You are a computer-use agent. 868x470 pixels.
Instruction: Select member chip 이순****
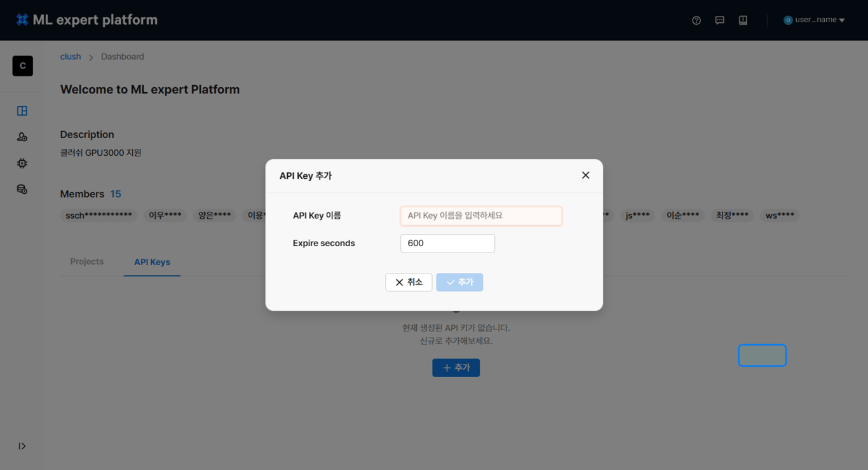pyautogui.click(x=683, y=216)
